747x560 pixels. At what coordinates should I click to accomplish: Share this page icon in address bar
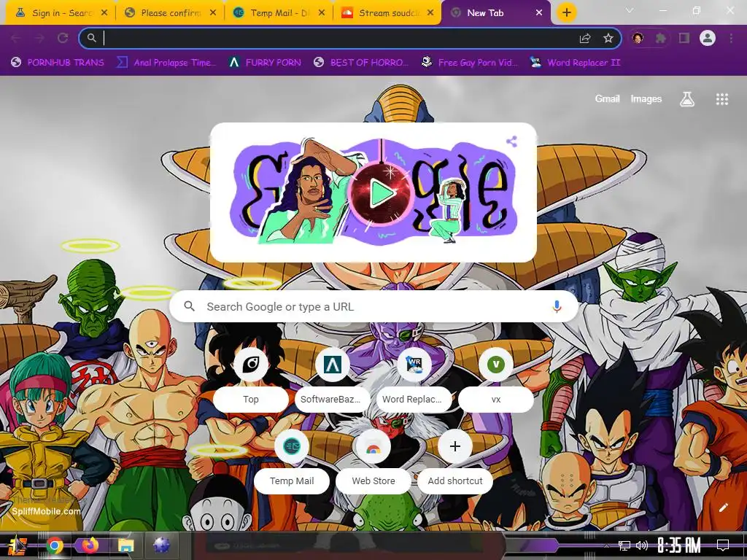[585, 38]
